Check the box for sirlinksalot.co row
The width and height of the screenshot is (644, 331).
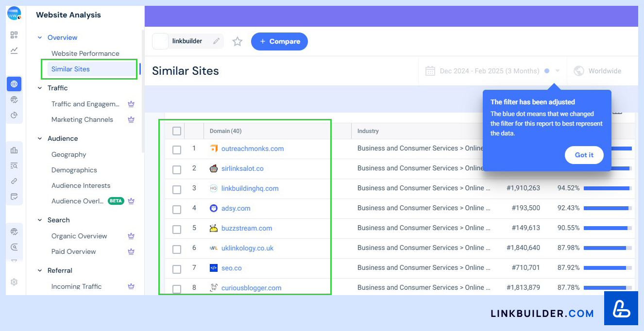point(177,169)
